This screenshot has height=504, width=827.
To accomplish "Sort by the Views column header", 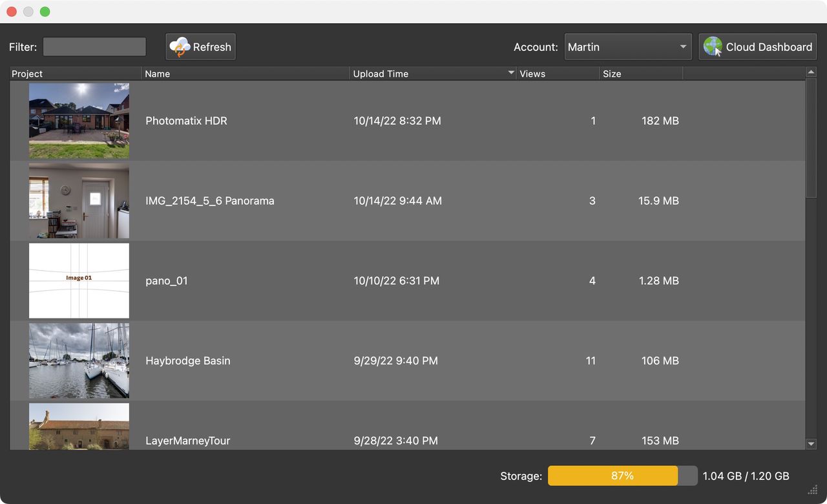I will point(558,74).
